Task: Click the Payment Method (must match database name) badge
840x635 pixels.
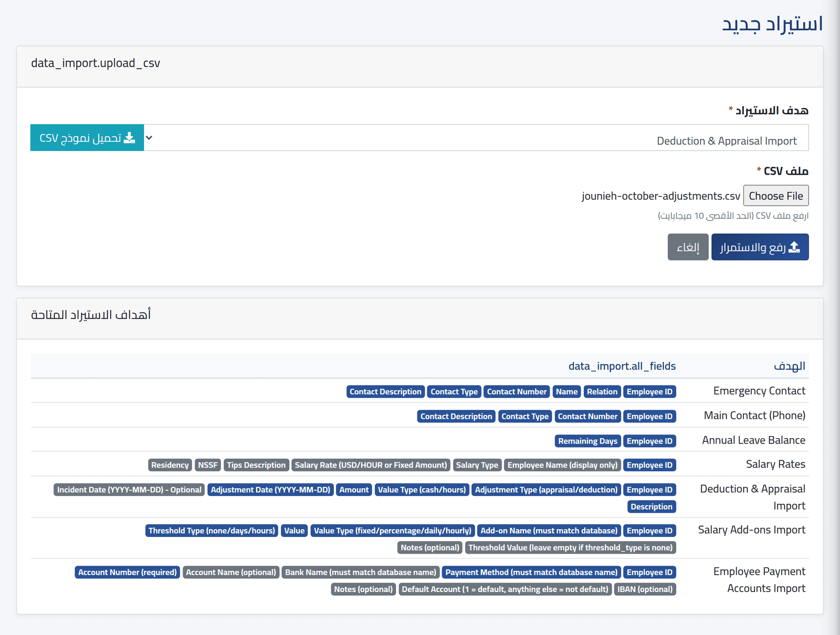Action: coord(532,572)
